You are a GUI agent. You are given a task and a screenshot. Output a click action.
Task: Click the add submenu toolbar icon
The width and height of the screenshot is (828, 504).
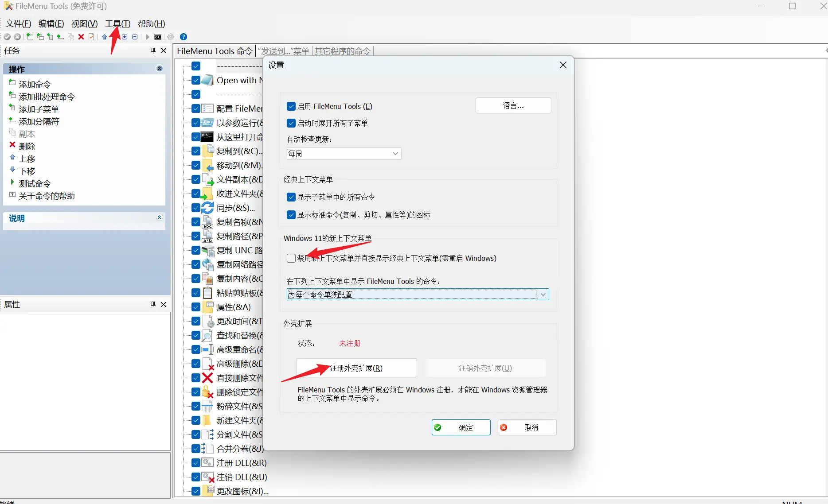(x=50, y=37)
